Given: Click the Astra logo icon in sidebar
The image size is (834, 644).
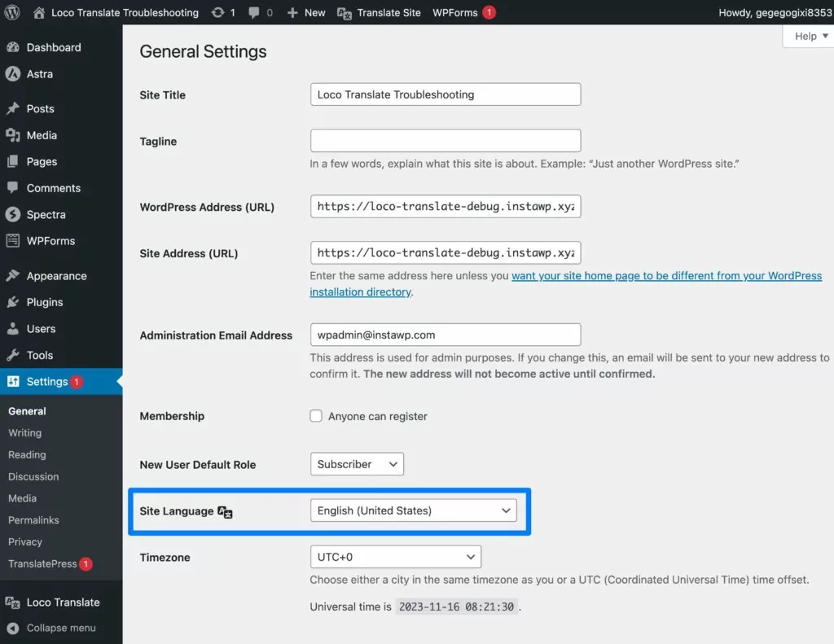Looking at the screenshot, I should click(x=13, y=74).
